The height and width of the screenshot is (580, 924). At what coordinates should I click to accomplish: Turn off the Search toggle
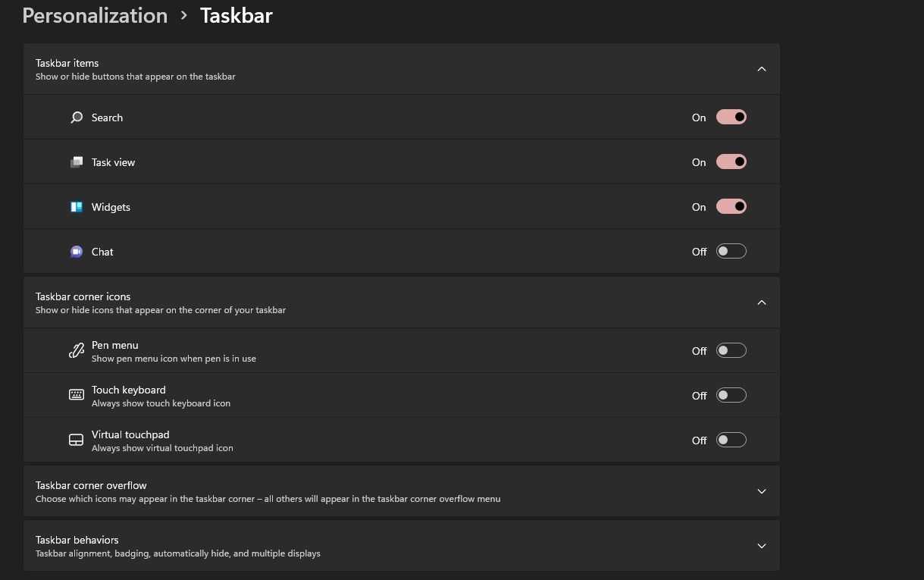pyautogui.click(x=731, y=117)
